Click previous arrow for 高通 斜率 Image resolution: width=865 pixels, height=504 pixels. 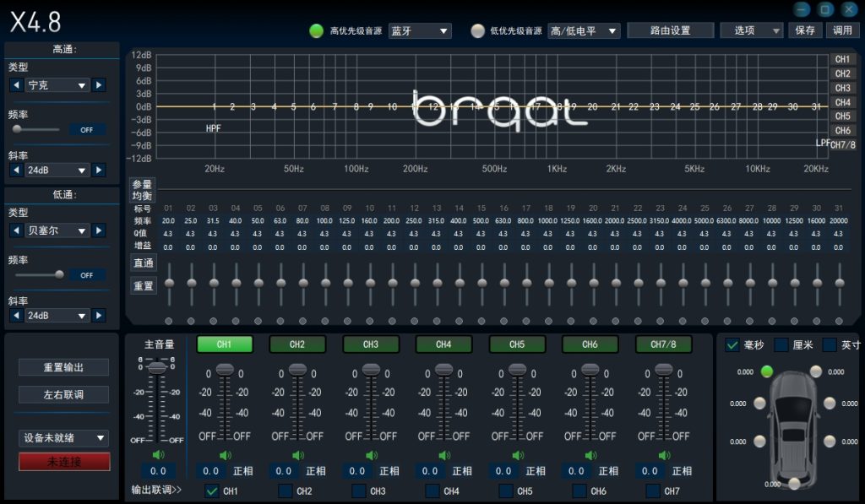[x=16, y=170]
